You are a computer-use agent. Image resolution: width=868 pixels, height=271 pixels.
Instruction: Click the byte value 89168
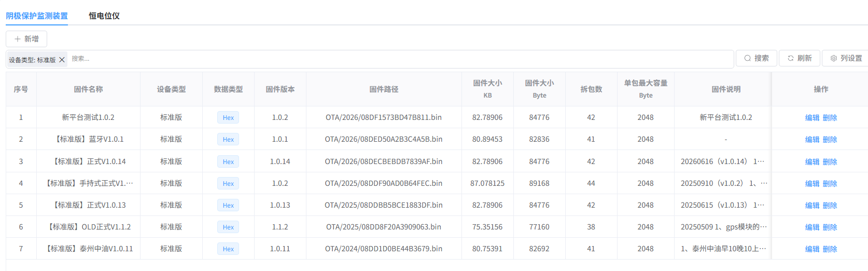(x=539, y=183)
